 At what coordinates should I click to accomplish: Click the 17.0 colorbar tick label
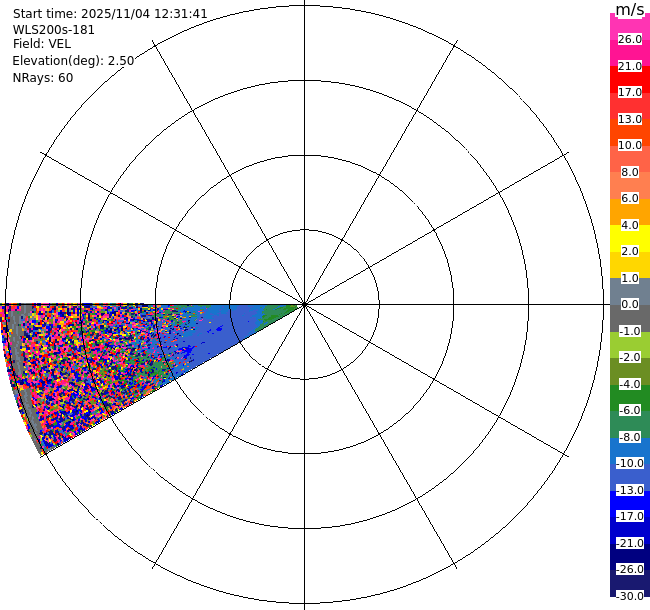(x=630, y=92)
